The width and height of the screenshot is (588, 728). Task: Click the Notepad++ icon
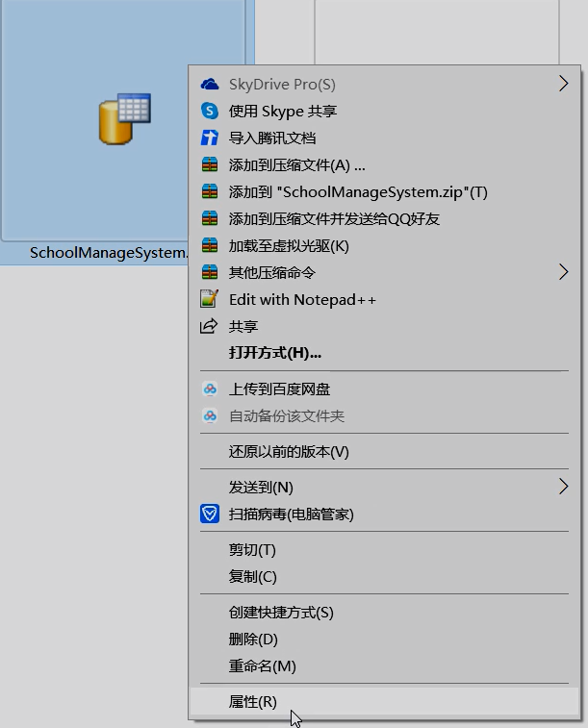point(209,299)
